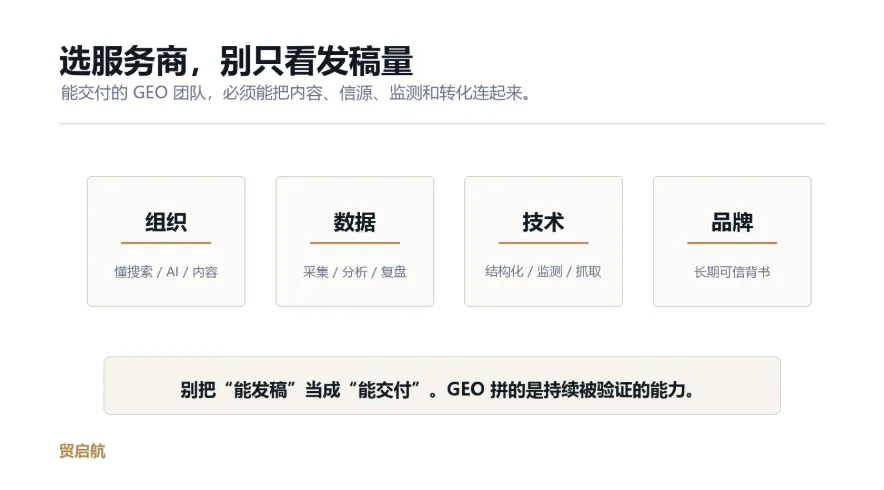This screenshot has width=884, height=490.
Task: Click the text 采集 / 分析 / 复盘
Action: coord(355,272)
